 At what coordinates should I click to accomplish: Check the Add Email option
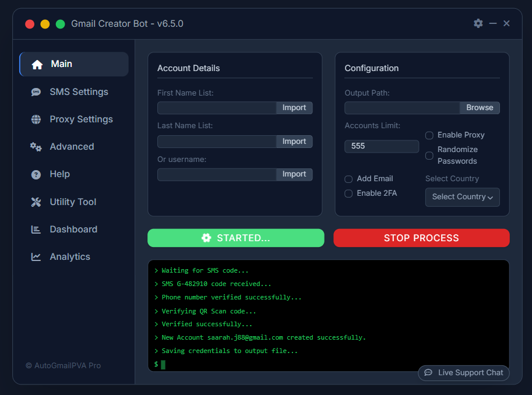coord(348,179)
